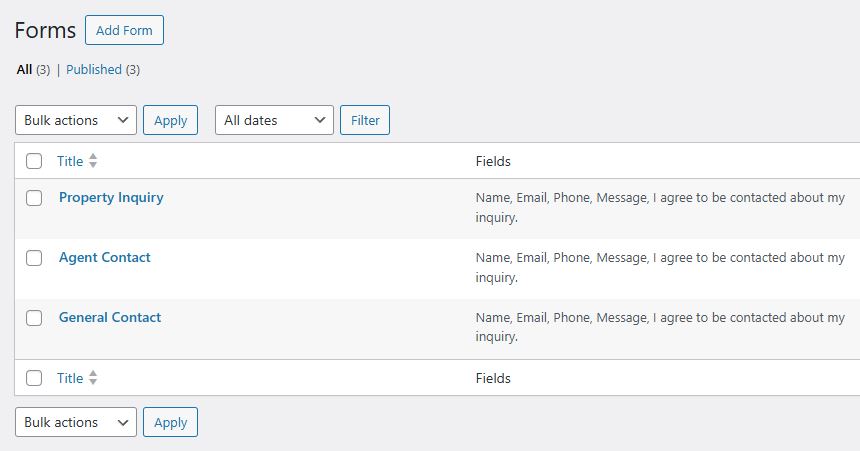Open the top Bulk actions dropdown

click(76, 120)
